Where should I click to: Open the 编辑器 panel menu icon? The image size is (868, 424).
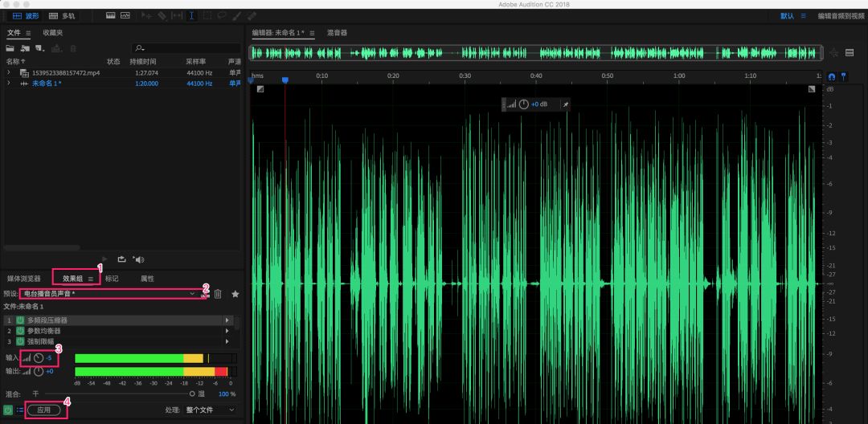pyautogui.click(x=312, y=33)
